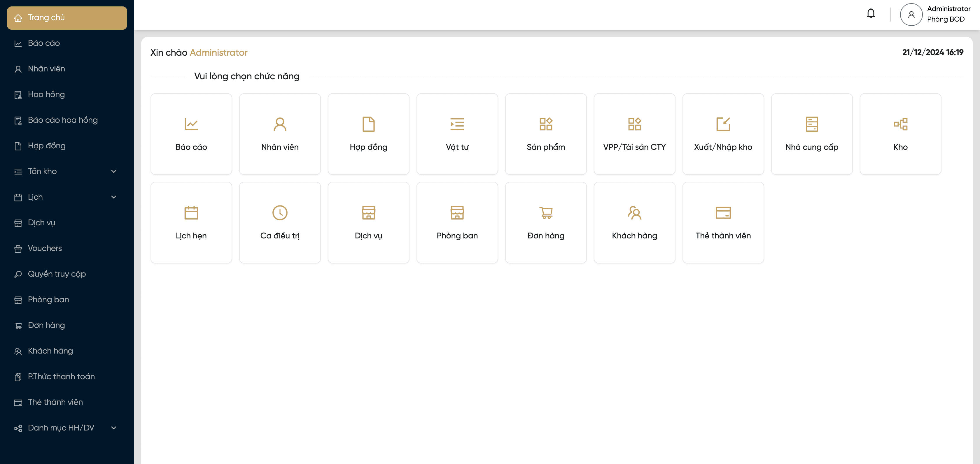Expand the Tồn kho submenu chevron
The height and width of the screenshot is (464, 980).
click(113, 171)
